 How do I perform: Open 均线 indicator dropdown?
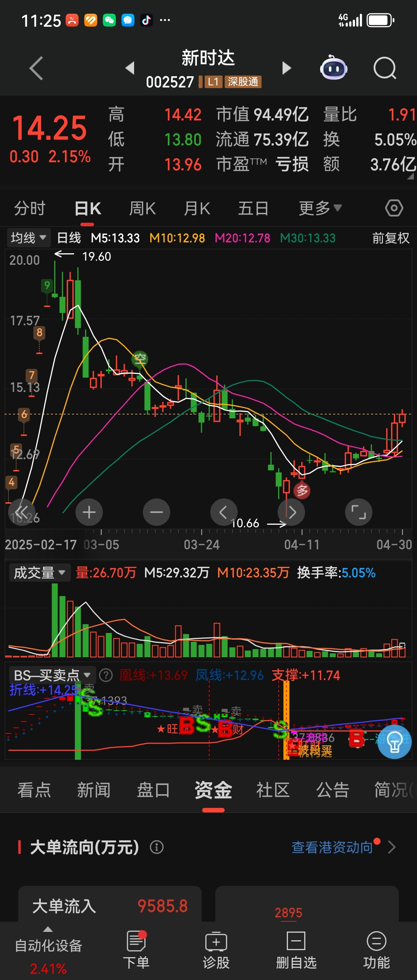tap(28, 238)
